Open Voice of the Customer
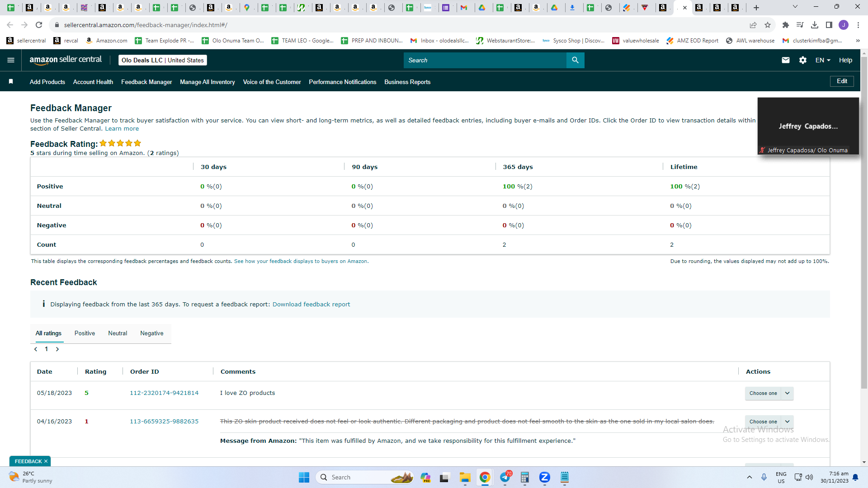Screen dimensions: 868x488 (x=272, y=82)
